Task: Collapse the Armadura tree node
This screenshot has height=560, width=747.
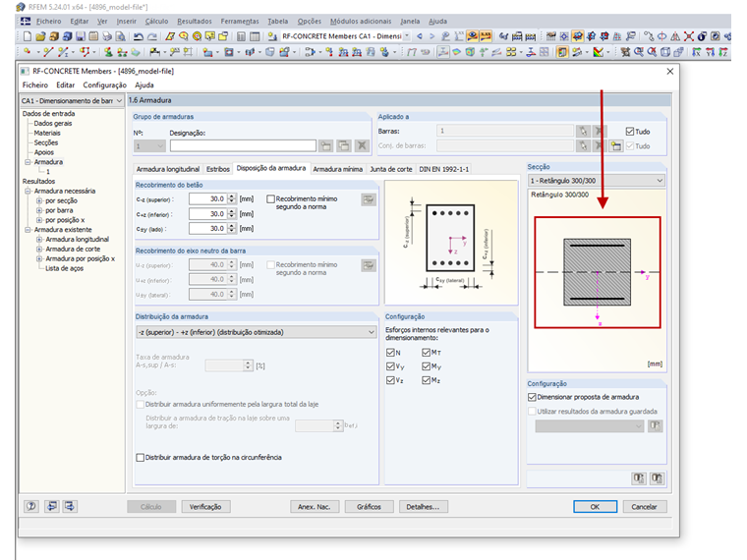Action: coord(29,162)
